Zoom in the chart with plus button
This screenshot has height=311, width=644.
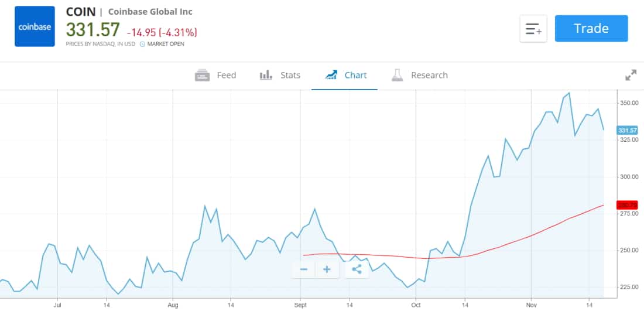coord(327,269)
